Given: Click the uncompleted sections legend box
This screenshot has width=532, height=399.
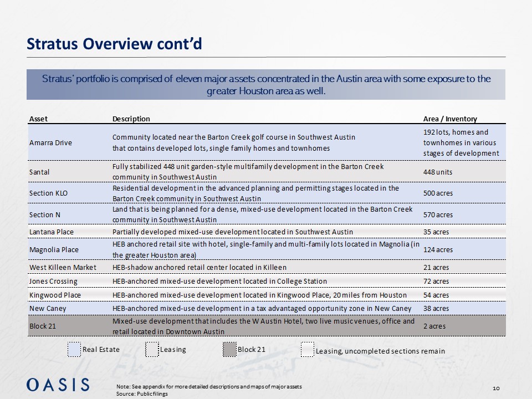Looking at the screenshot, I should 307,350.
